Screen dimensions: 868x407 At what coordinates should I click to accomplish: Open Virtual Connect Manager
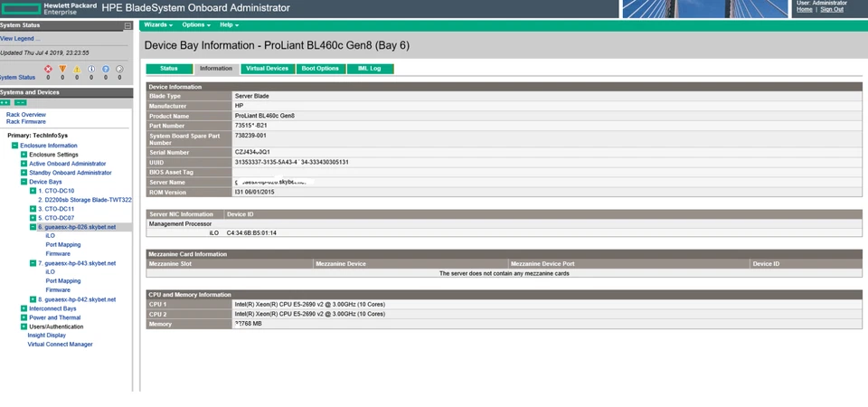(60, 345)
